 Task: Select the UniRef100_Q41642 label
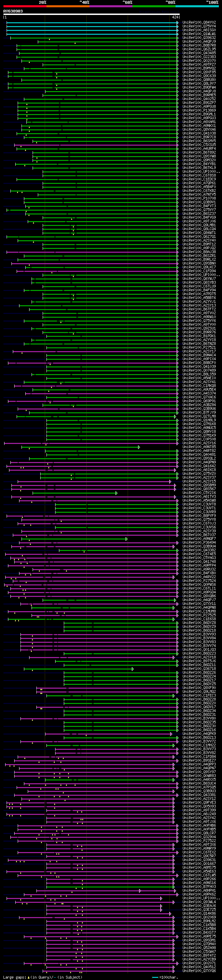click(199, 466)
